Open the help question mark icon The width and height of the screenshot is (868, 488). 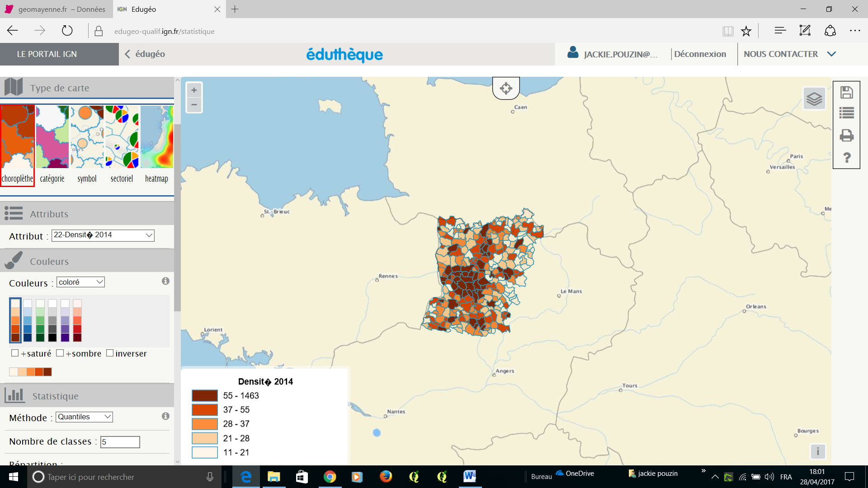click(846, 157)
